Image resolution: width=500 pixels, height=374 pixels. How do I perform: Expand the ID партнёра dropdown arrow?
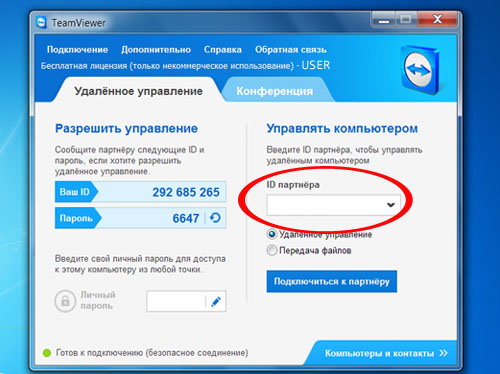tap(391, 205)
